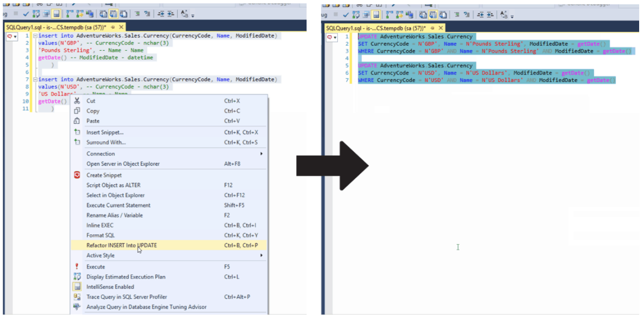Click Decrease Indent icon in left toolbar
This screenshot has width=644, height=317.
pos(161,14)
